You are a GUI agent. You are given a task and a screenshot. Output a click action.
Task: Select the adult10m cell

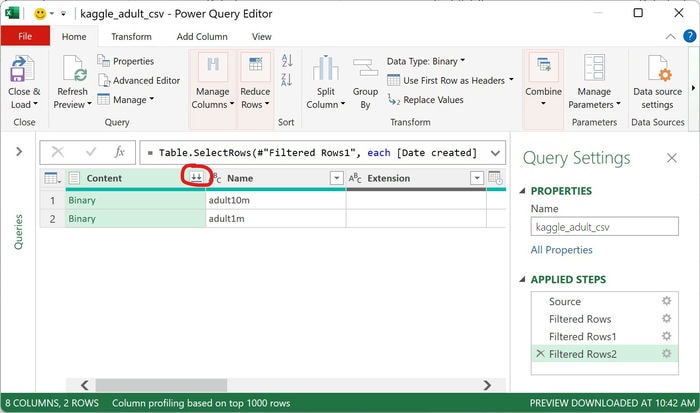pyautogui.click(x=275, y=200)
